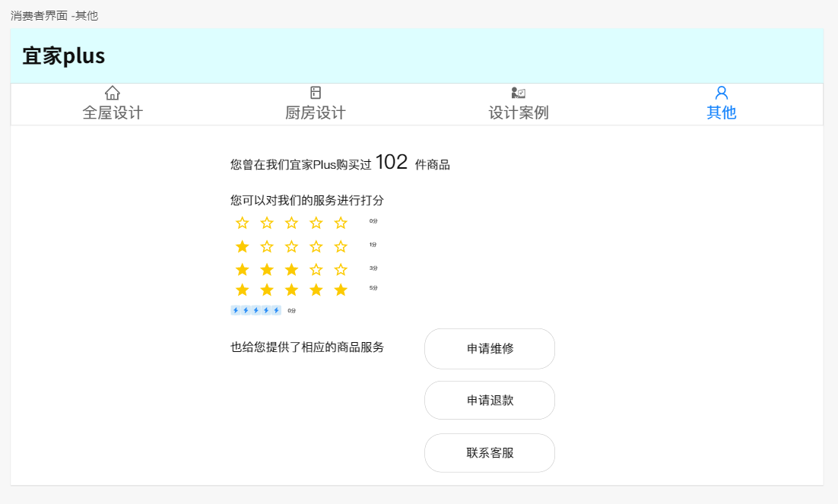838x504 pixels.
Task: Click the fifth lightning bolt rating icon
Action: coord(276,310)
